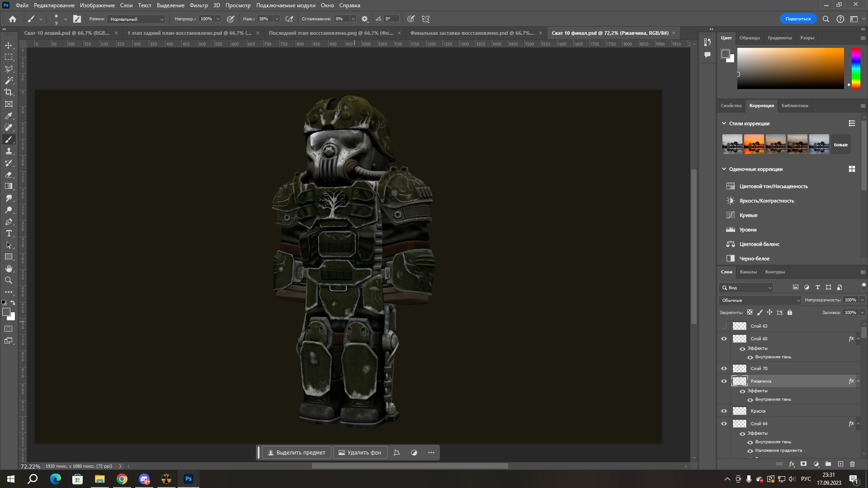Collapse Стили коррекции section
868x488 pixels.
coord(724,123)
